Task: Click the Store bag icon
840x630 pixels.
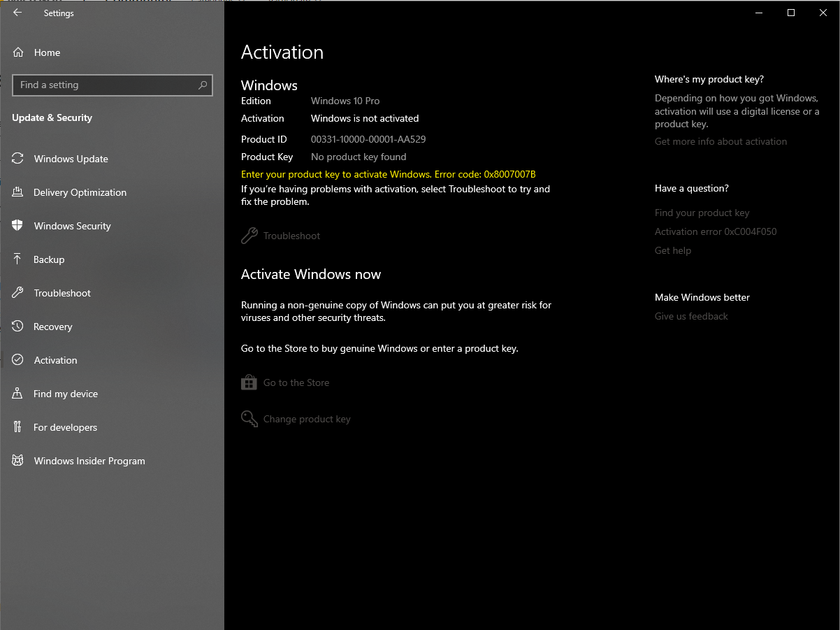Action: coord(249,382)
